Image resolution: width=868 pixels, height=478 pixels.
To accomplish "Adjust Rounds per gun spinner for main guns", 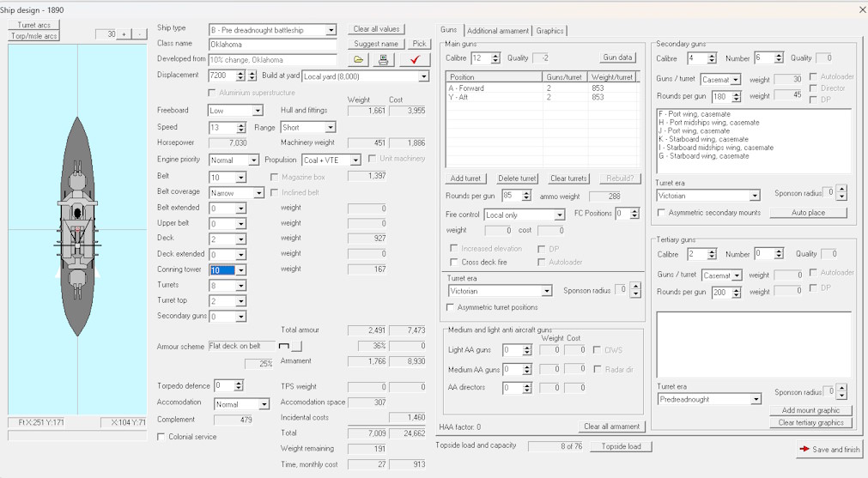I will coord(526,196).
